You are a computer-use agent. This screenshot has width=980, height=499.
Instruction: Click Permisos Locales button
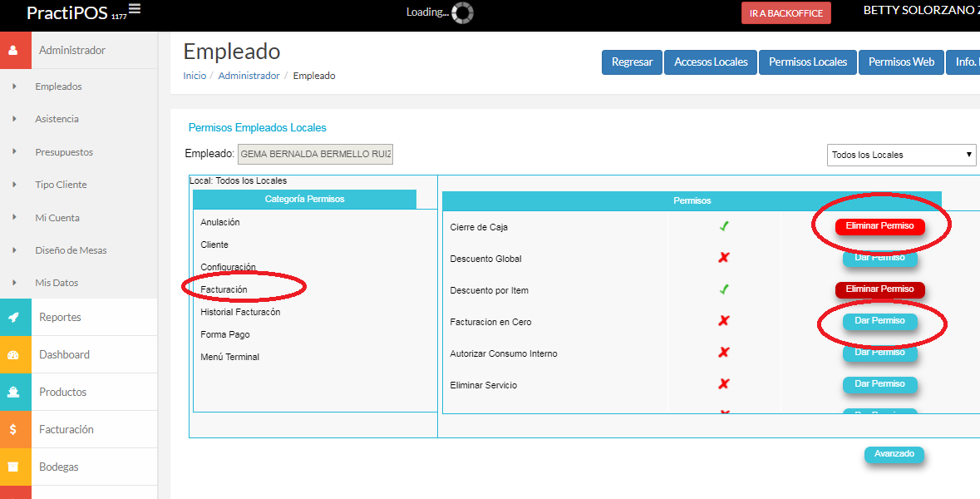point(807,62)
